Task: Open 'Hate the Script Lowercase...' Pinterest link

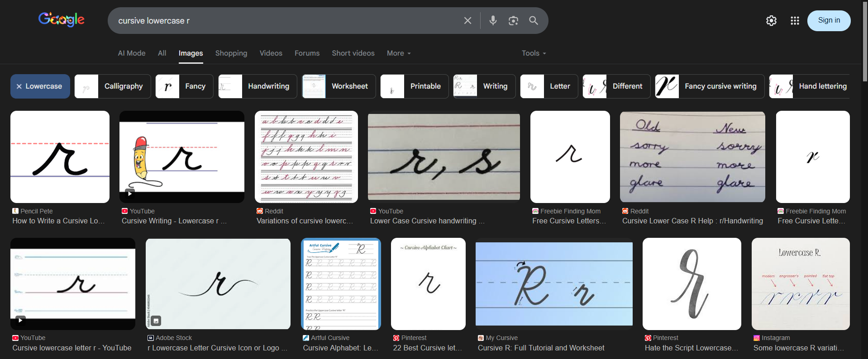Action: pos(692,348)
